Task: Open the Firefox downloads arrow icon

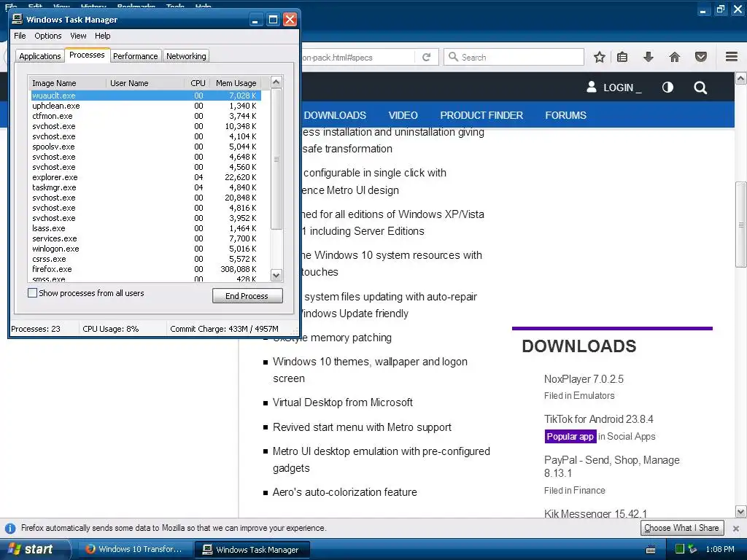Action: coord(648,57)
